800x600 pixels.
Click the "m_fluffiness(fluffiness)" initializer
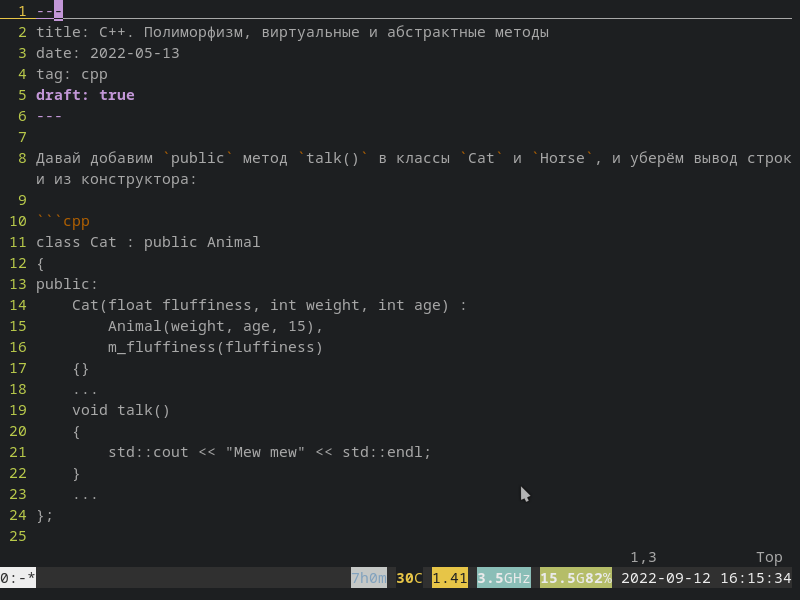click(x=216, y=347)
